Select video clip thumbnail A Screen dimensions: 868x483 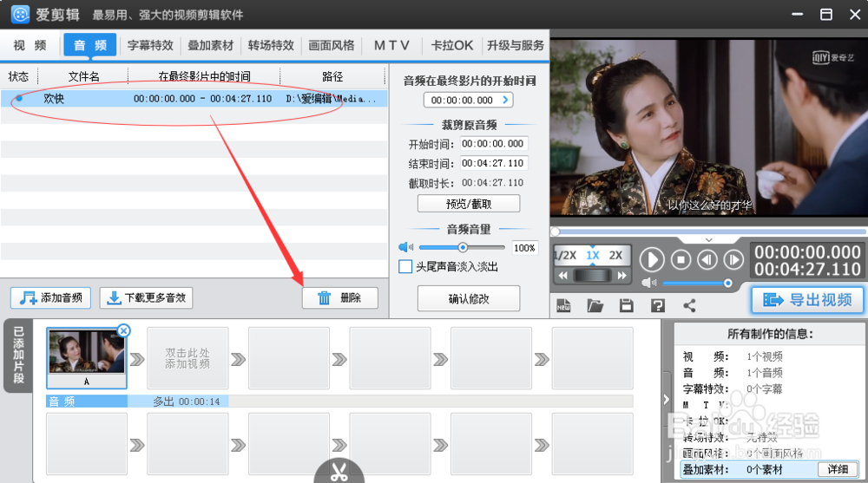point(86,357)
